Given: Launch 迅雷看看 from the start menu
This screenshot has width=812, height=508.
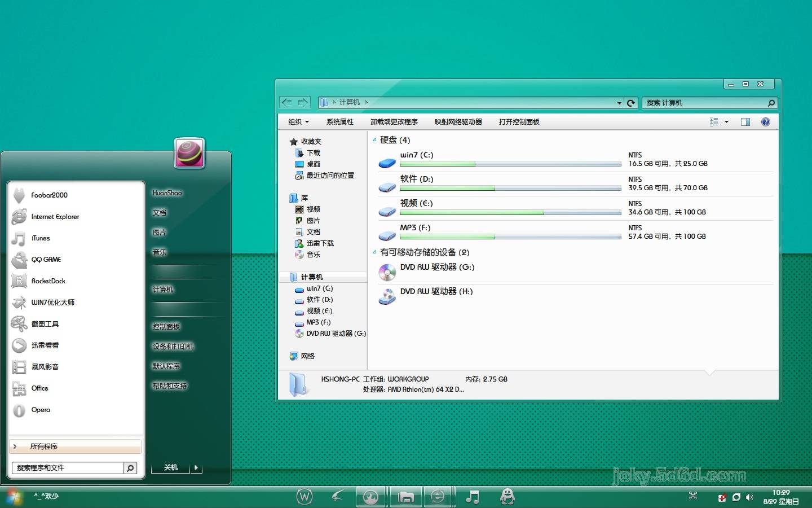Looking at the screenshot, I should (x=76, y=345).
